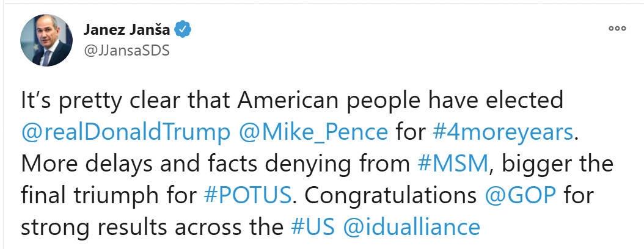The height and width of the screenshot is (249, 644).
Task: Open the tweet's more options menu
Action: [617, 29]
